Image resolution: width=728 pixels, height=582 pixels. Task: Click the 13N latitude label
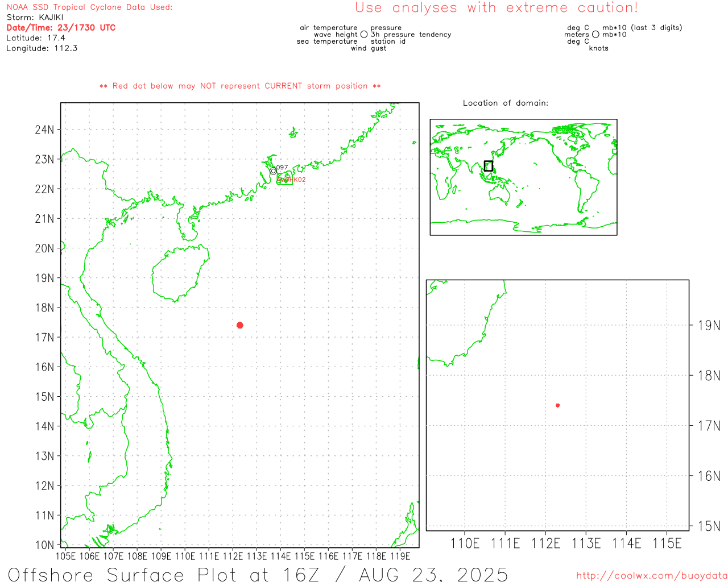coord(44,456)
